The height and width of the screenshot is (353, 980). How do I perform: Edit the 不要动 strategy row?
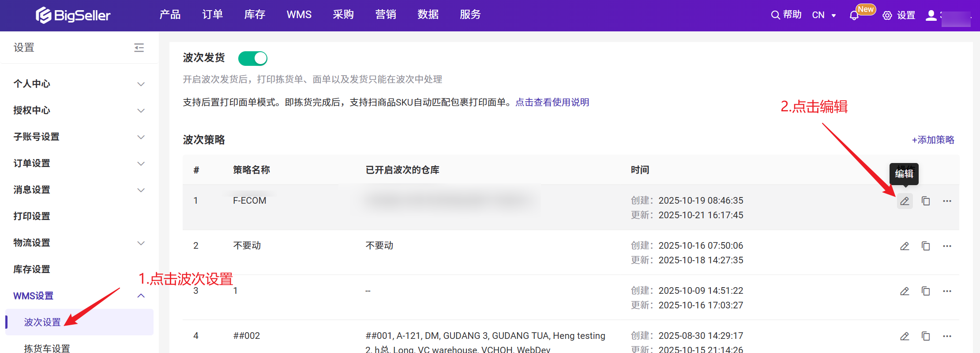pos(905,246)
